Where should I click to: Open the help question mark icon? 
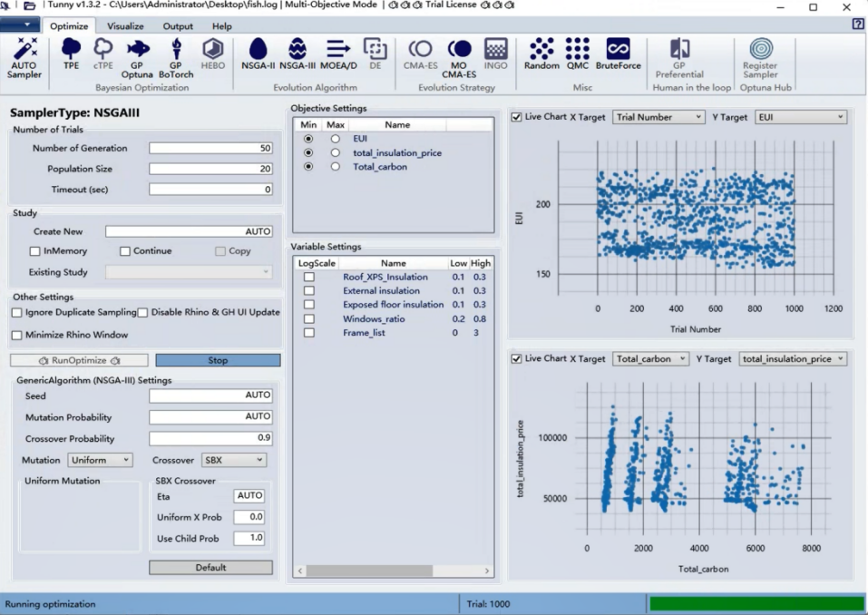[858, 24]
